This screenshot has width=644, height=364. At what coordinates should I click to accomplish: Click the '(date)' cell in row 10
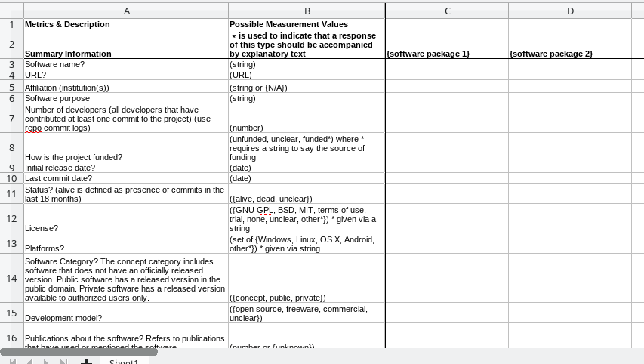[x=307, y=178]
